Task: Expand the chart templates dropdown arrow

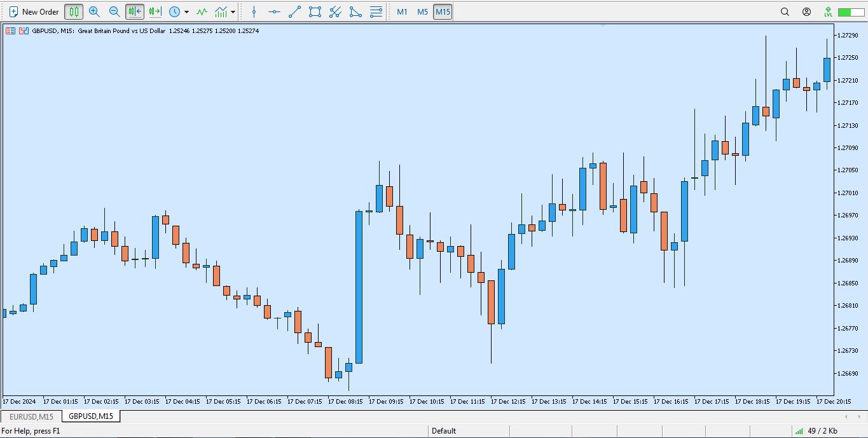Action: click(233, 12)
